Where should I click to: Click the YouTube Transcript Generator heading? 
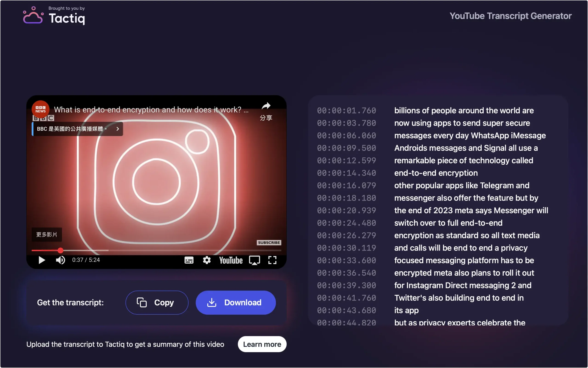click(510, 16)
